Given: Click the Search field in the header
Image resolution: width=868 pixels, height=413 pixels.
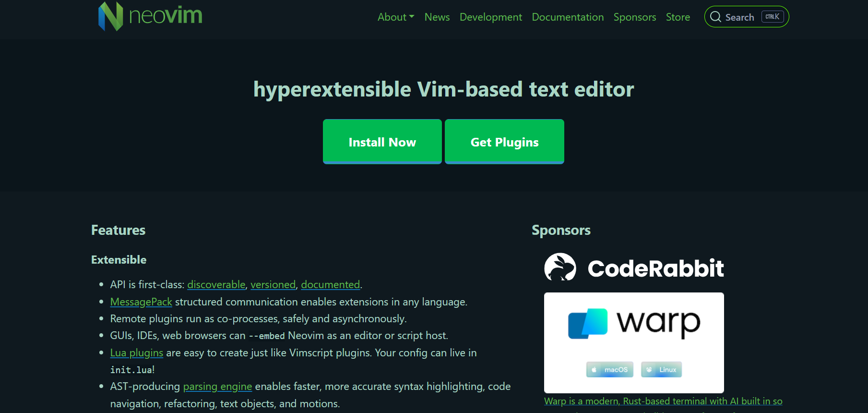Looking at the screenshot, I should tap(747, 17).
